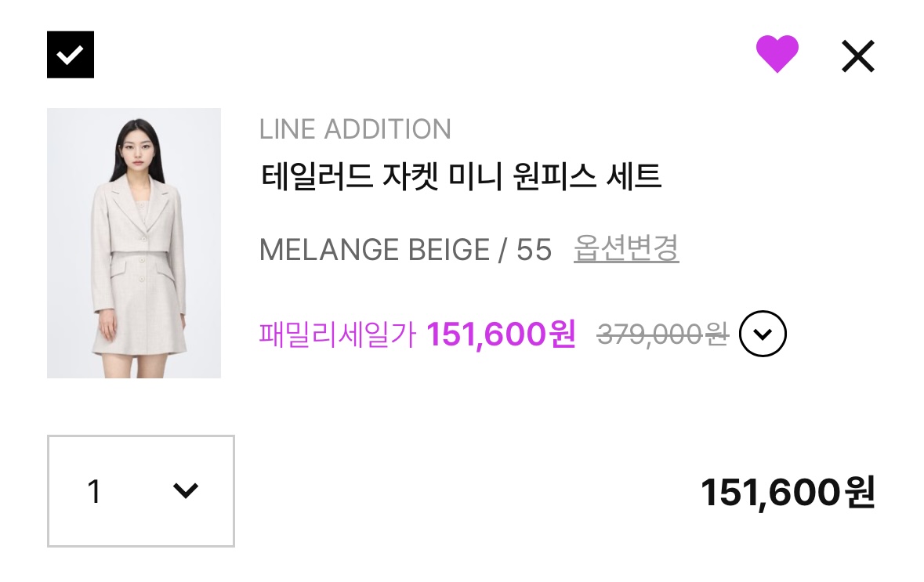Viewport: 924px width, 582px height.
Task: Click the crossed-out 379,000원 original price
Action: coord(662,334)
